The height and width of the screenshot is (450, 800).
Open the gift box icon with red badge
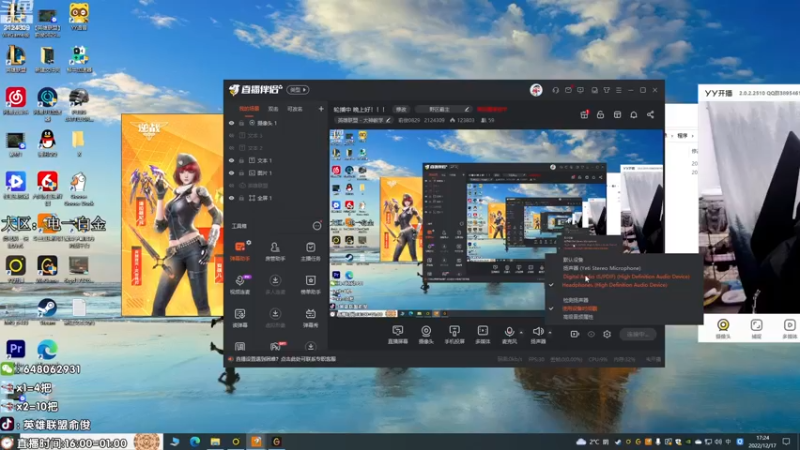(584, 115)
